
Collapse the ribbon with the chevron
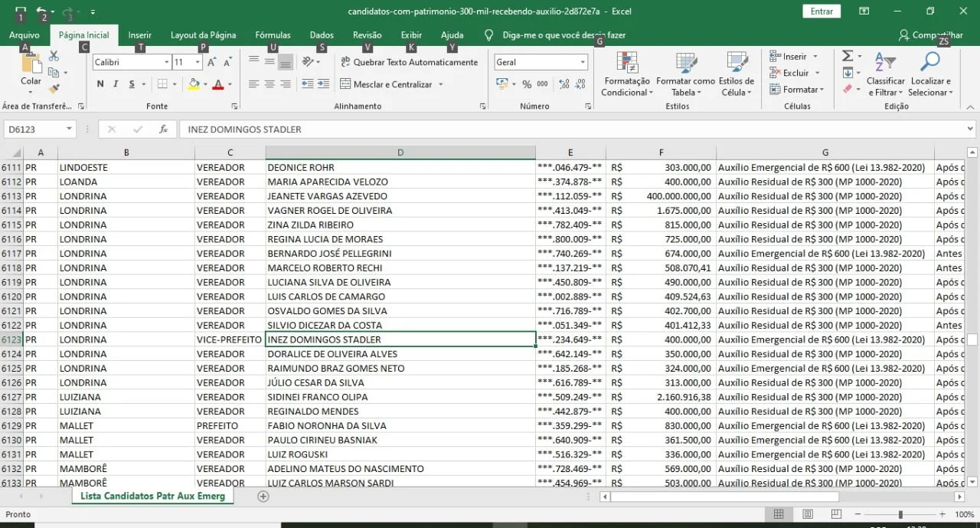970,107
